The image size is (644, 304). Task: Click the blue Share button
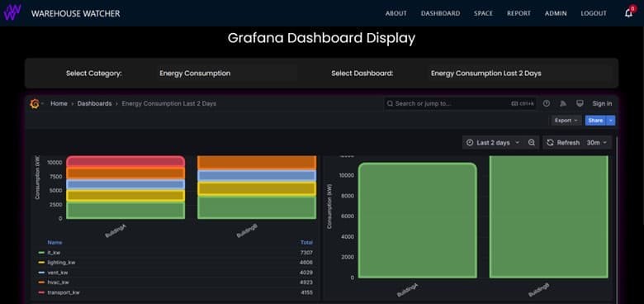(x=595, y=121)
